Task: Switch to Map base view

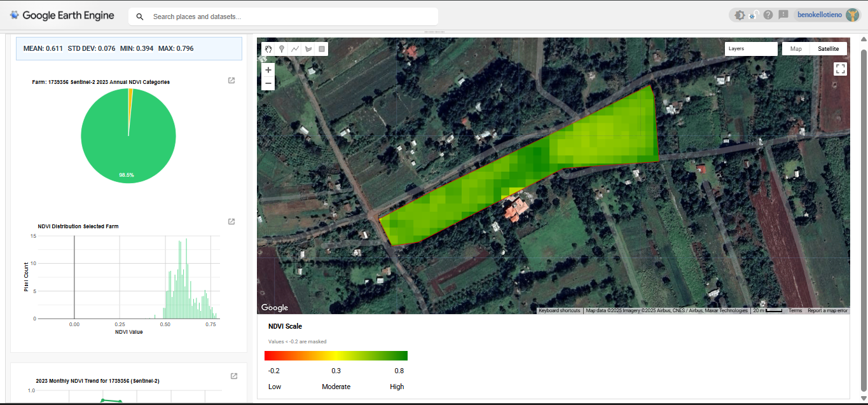Action: [x=796, y=49]
